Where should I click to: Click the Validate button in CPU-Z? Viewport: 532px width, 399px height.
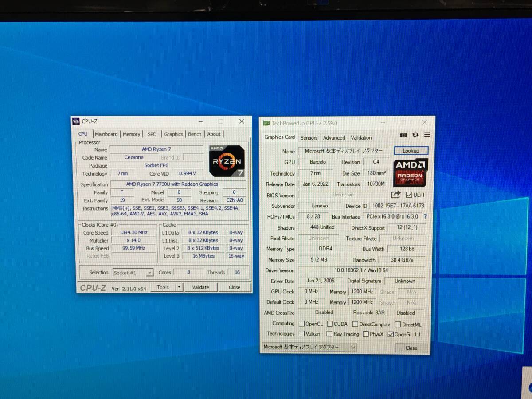(x=200, y=287)
